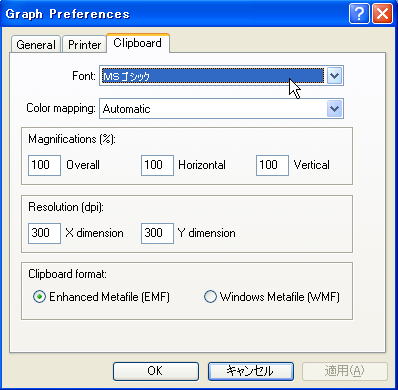
Task: Switch to the General tab
Action: pyautogui.click(x=36, y=45)
